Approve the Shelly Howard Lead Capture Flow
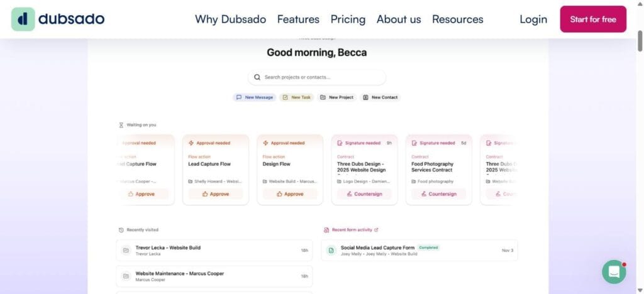 coord(216,194)
